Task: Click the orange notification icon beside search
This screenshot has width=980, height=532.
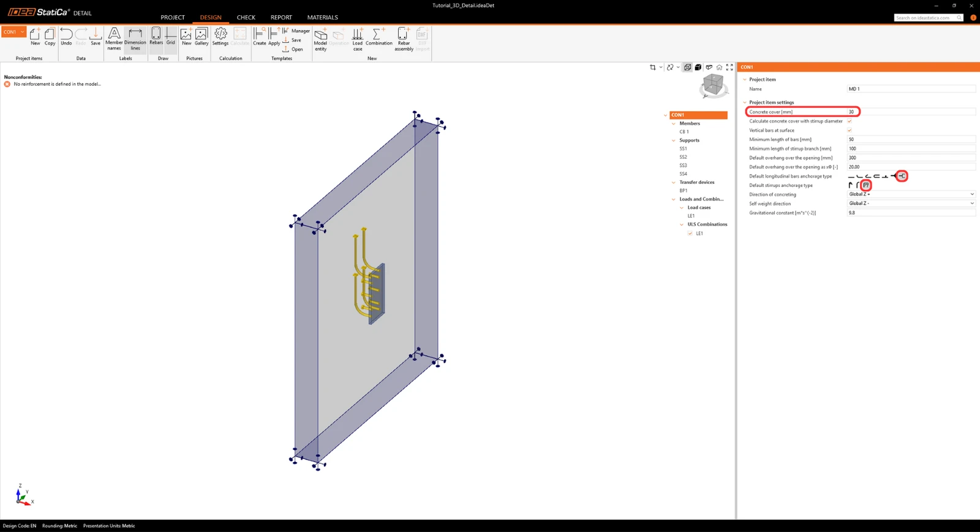Action: [973, 18]
